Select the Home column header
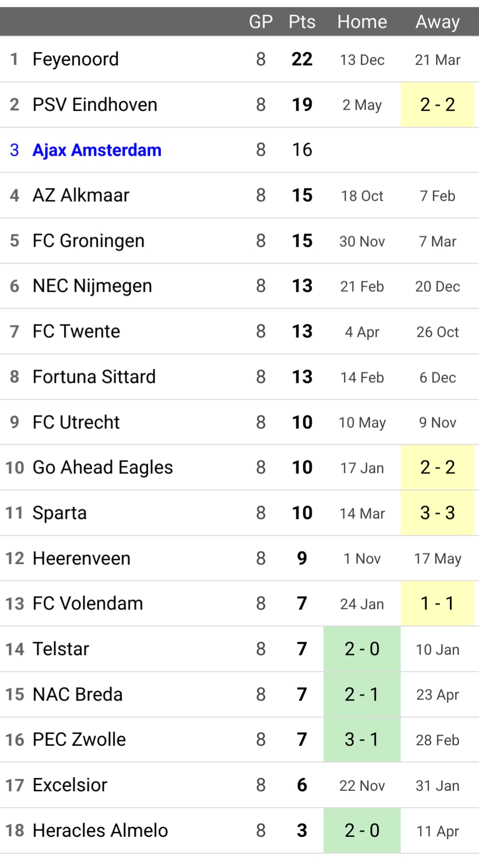Screen dimensions: 479x868 click(362, 22)
